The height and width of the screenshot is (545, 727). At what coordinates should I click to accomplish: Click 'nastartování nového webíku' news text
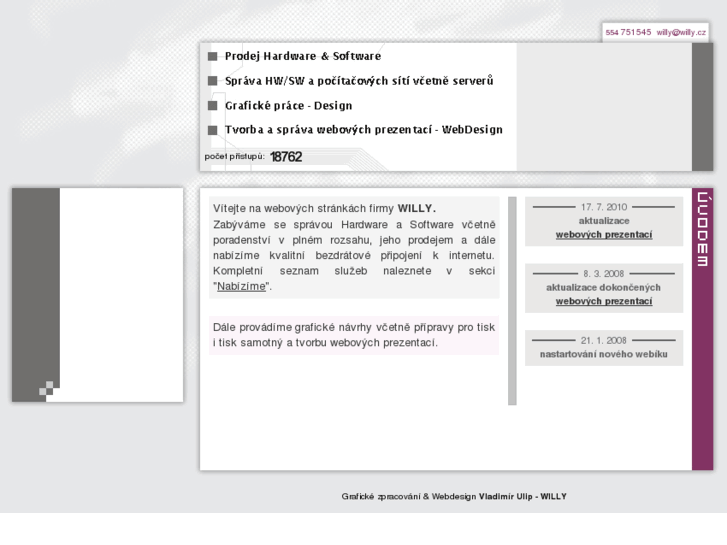click(604, 354)
